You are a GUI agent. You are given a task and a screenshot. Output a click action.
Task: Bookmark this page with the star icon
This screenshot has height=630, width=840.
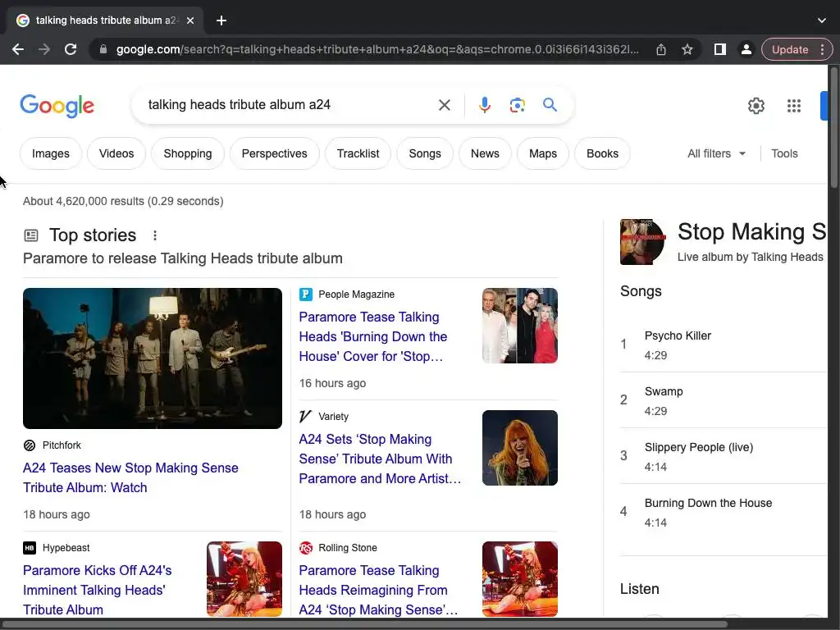687,49
